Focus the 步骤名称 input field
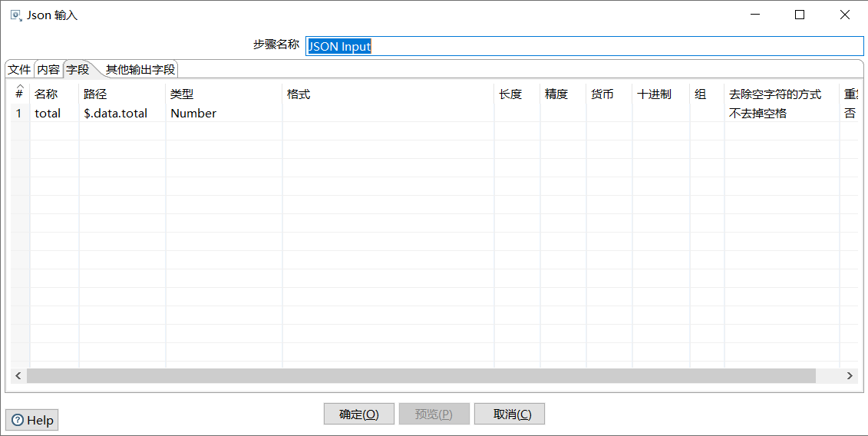The height and width of the screenshot is (436, 868). pyautogui.click(x=584, y=46)
